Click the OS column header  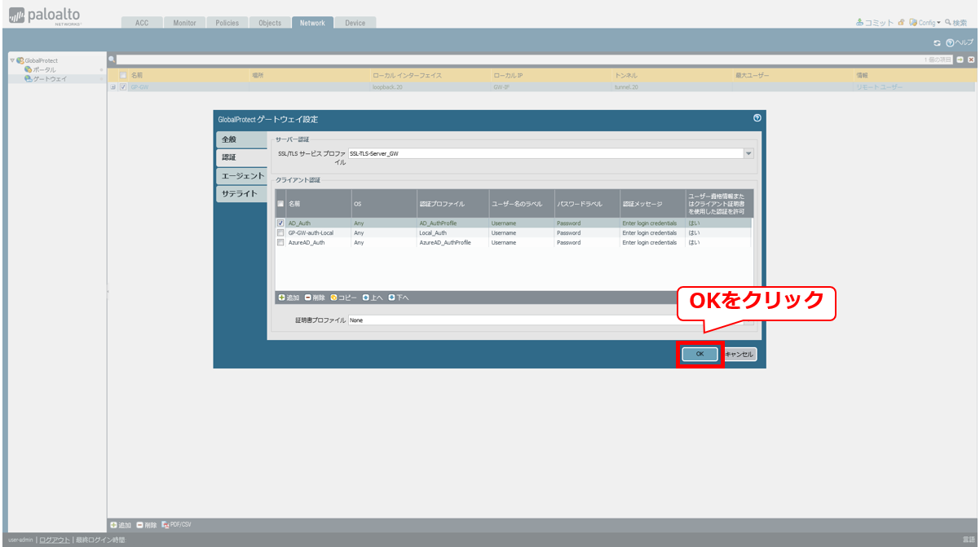tap(383, 204)
